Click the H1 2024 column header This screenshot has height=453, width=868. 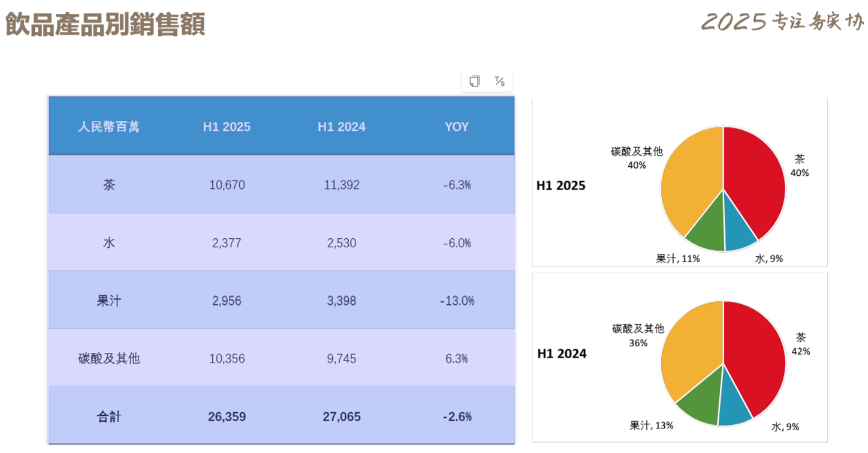point(342,127)
